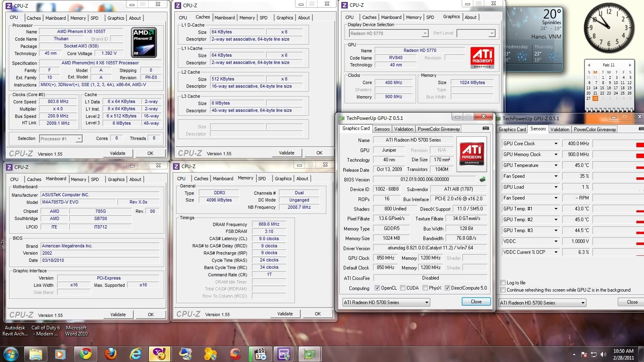Image resolution: width=644 pixels, height=362 pixels.
Task: Click the GPU Memory Clock sensor graph
Action: [618, 154]
